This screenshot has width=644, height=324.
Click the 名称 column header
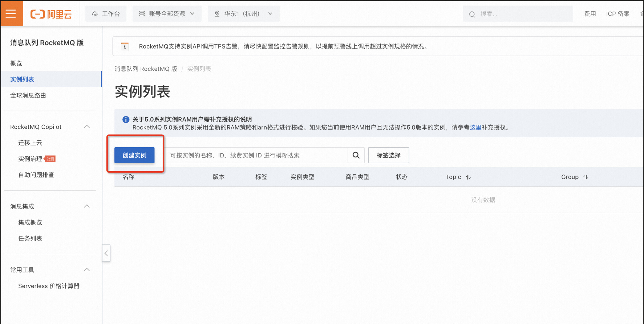[x=129, y=177]
